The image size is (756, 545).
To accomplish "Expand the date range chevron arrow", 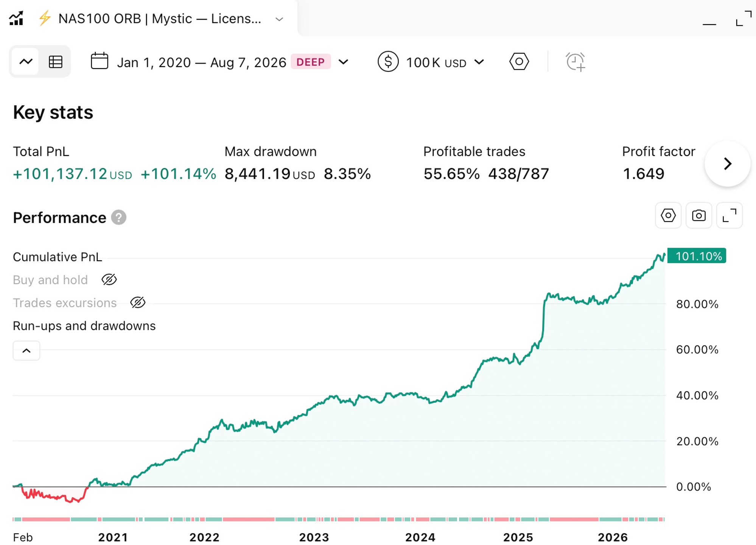I will coord(343,62).
